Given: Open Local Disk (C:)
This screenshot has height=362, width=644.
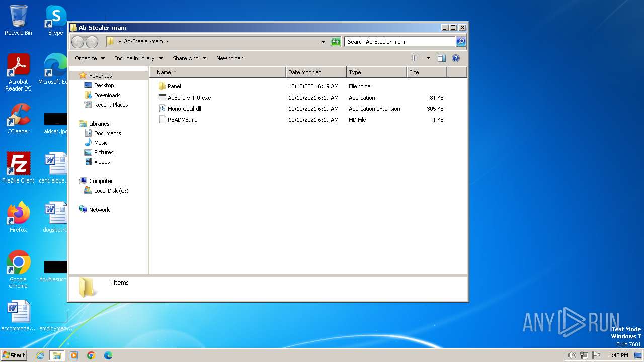Looking at the screenshot, I should pyautogui.click(x=111, y=191).
